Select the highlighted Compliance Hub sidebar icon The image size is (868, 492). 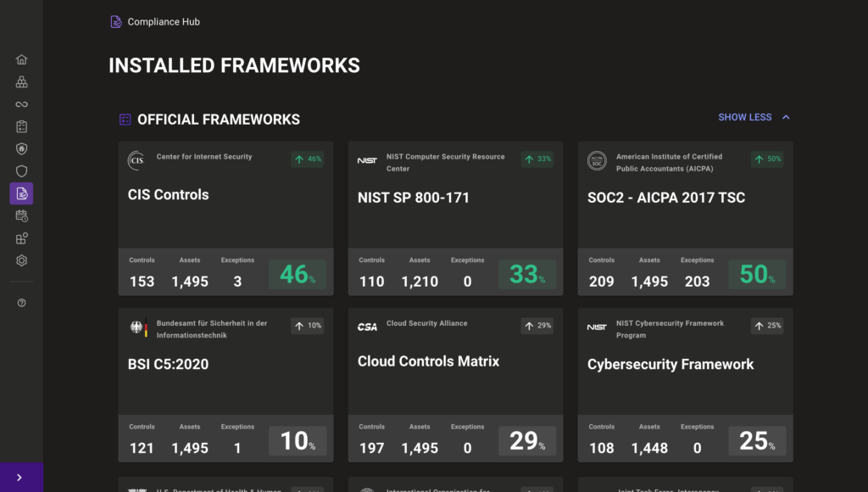tap(21, 193)
